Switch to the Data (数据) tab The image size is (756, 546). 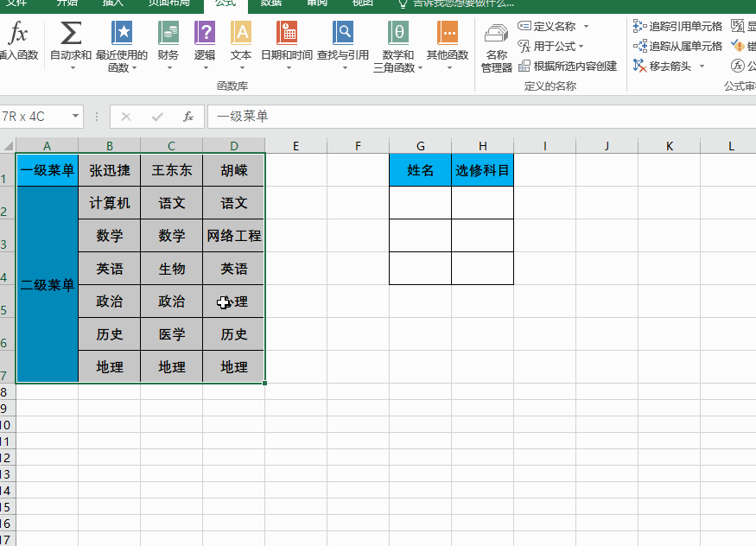pos(270,3)
